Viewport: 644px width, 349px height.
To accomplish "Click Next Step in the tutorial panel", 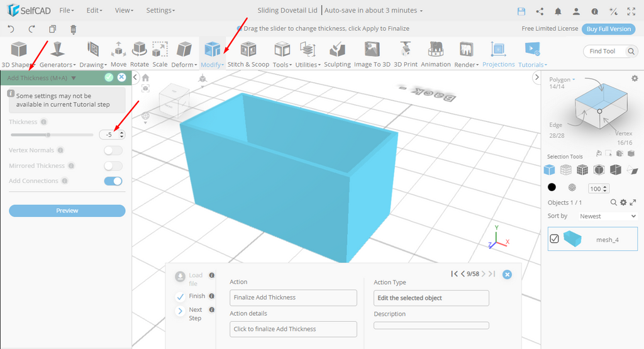I will pyautogui.click(x=195, y=314).
